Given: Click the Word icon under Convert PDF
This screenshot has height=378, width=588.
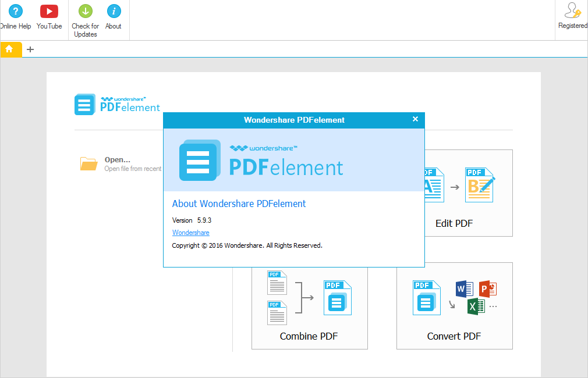Looking at the screenshot, I should pos(464,289).
